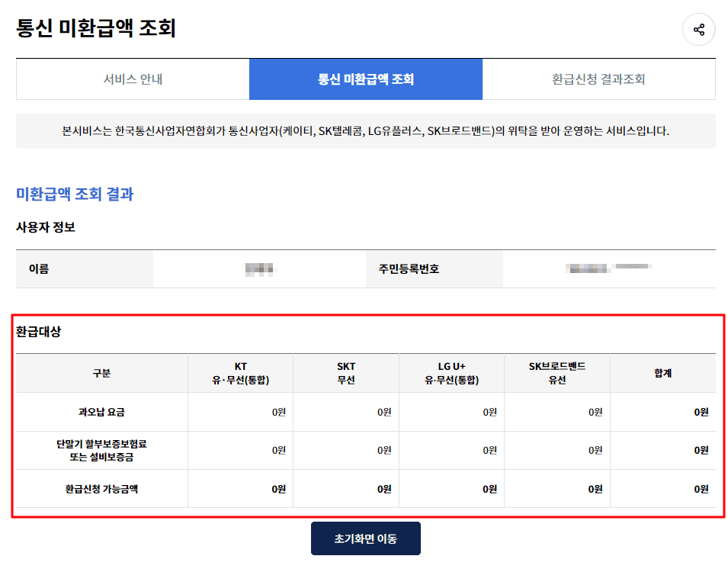Screen dimensions: 728x572
Task: Click the share icon at top right
Action: pyautogui.click(x=698, y=29)
